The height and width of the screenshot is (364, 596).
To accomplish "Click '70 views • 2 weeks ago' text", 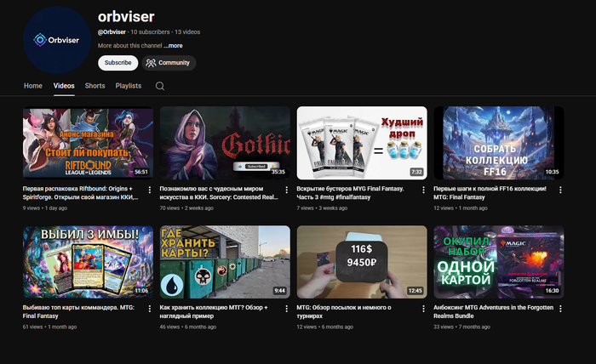I will [x=186, y=208].
